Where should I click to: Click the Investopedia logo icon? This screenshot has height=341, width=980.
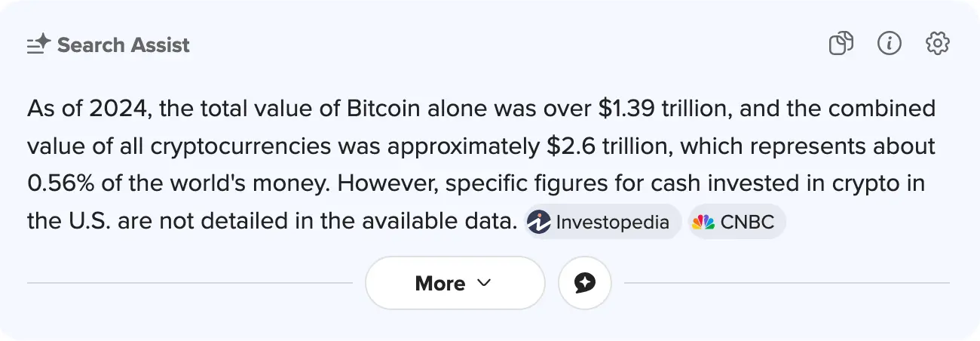pos(539,222)
